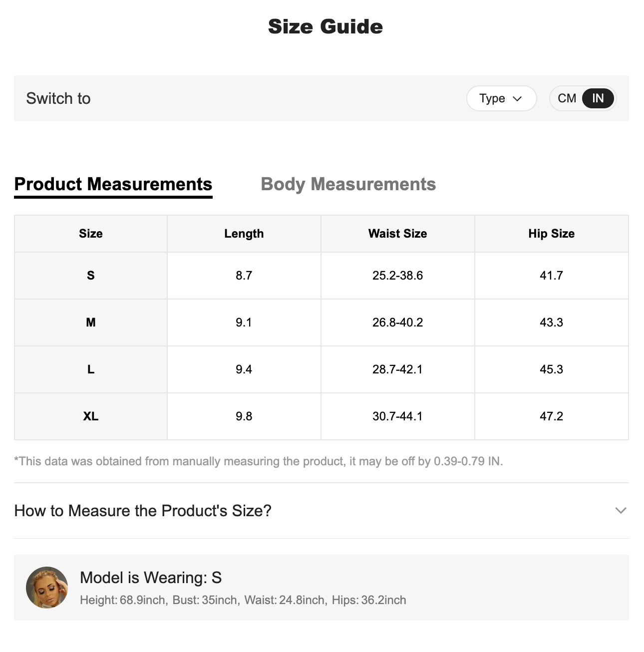Click the Model is Wearing: S text
The width and height of the screenshot is (644, 652).
pos(151,578)
